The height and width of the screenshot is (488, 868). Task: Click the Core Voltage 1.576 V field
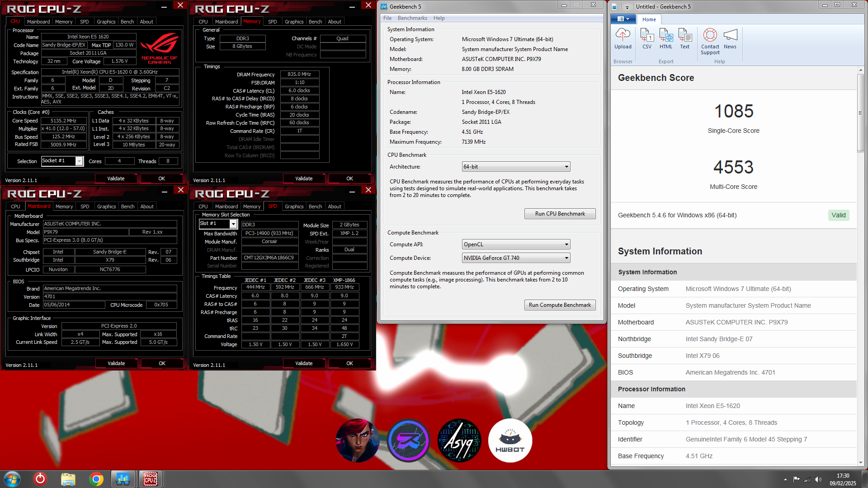pyautogui.click(x=119, y=61)
